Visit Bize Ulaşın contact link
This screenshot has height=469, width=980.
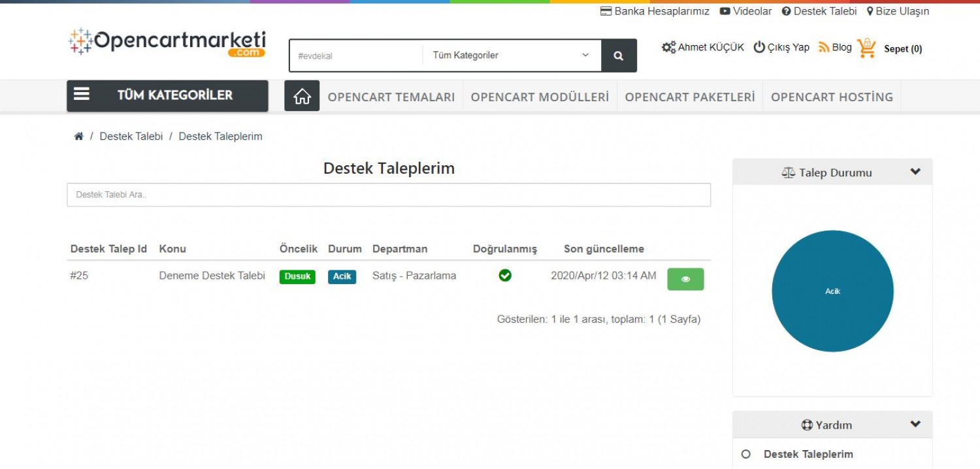(902, 11)
